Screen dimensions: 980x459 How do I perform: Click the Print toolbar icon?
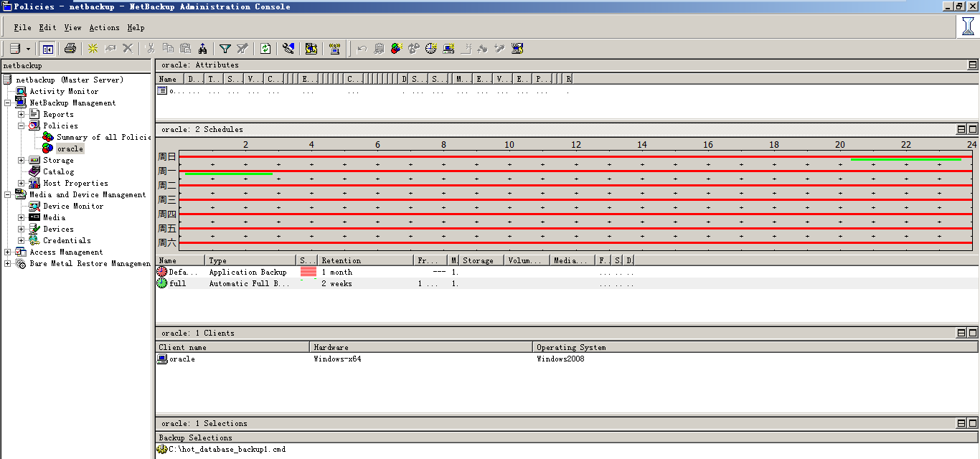[70, 49]
